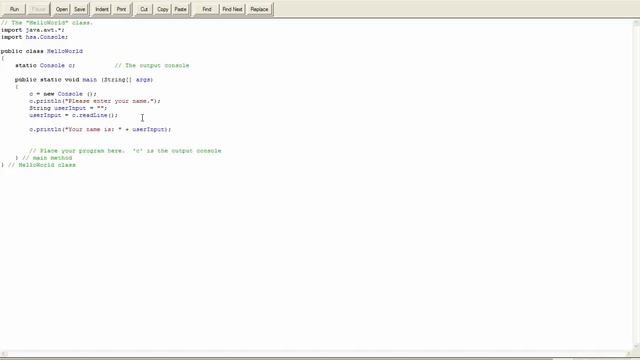Click the 'public class HelloWorld' declaration

point(42,51)
